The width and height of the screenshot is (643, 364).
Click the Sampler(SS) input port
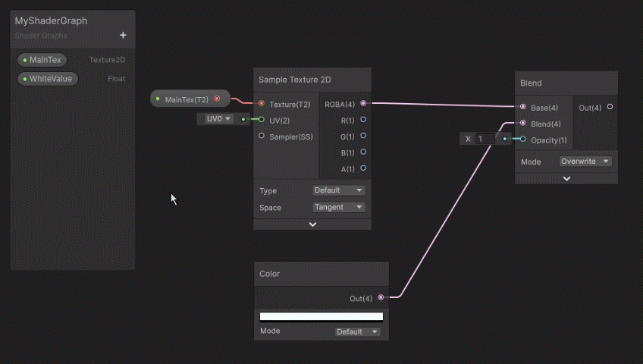262,136
